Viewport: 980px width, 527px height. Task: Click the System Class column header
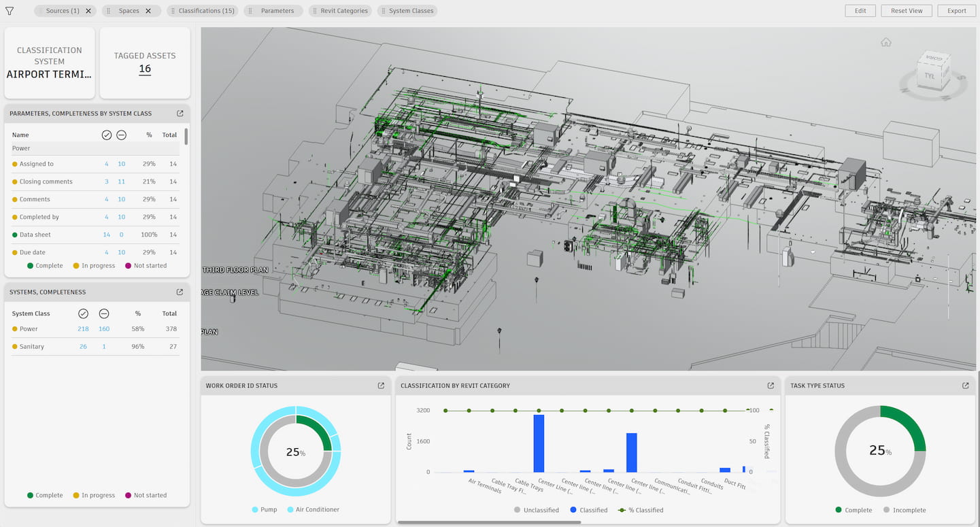[x=31, y=313]
